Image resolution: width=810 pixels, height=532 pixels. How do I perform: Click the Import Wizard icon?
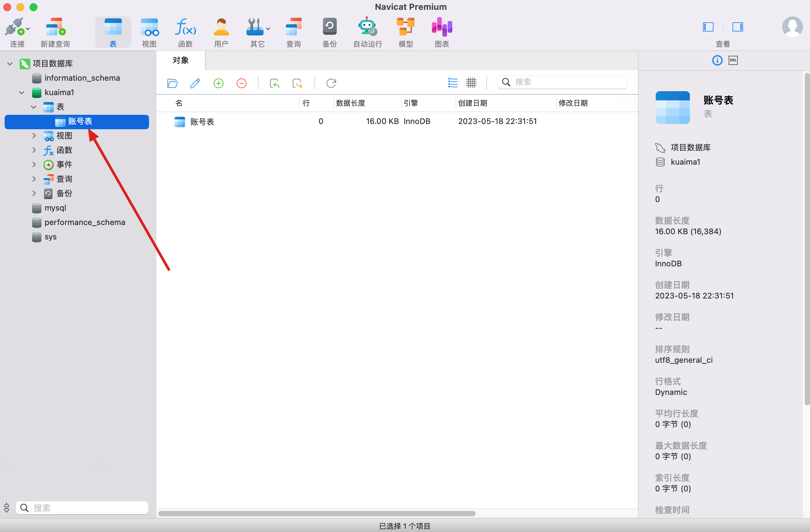274,83
